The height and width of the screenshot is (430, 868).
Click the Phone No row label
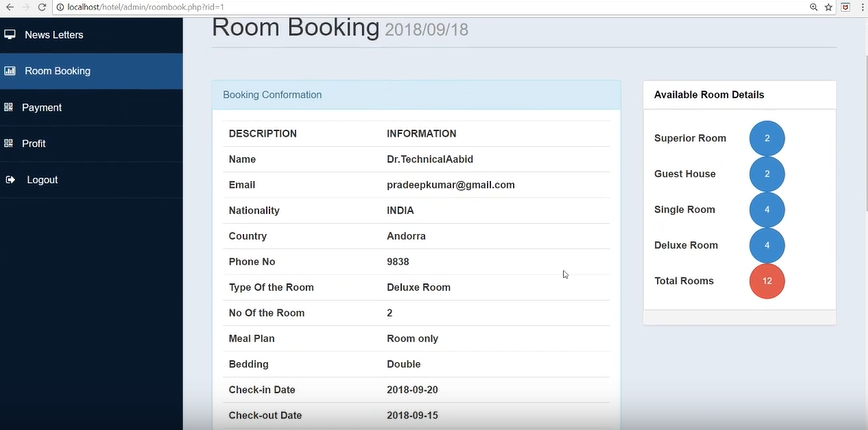(x=252, y=262)
